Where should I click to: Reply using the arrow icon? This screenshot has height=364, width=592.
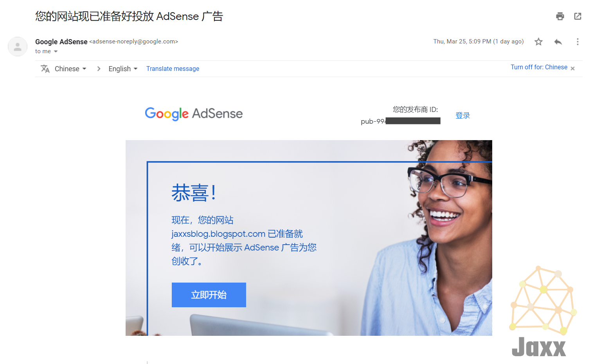[x=558, y=41]
